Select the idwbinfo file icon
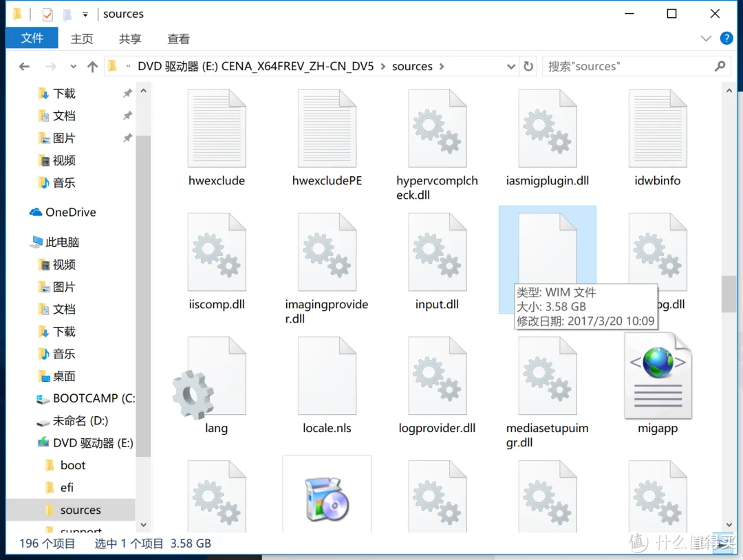 (x=658, y=128)
